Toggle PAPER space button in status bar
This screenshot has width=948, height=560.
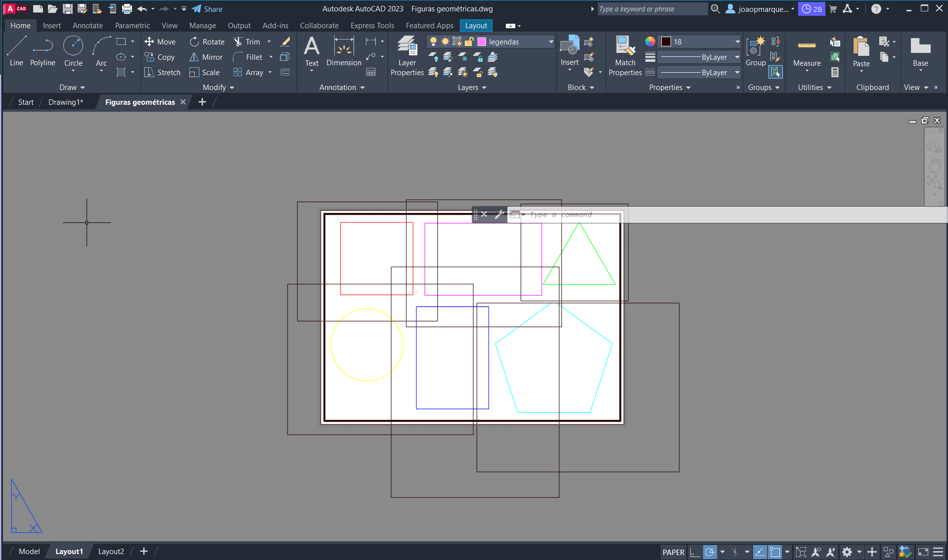coord(673,552)
